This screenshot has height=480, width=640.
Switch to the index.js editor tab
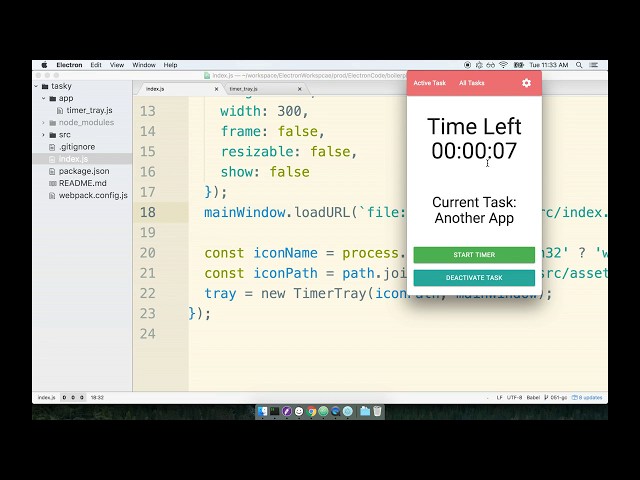tap(155, 89)
